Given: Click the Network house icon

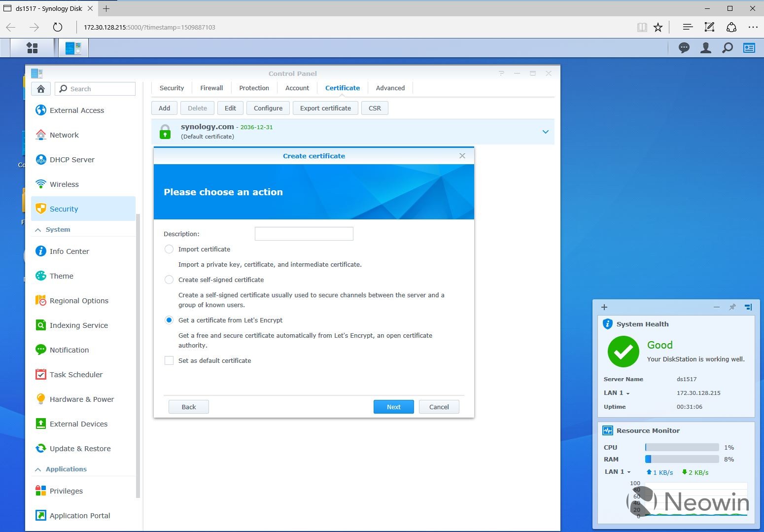Looking at the screenshot, I should pyautogui.click(x=41, y=135).
